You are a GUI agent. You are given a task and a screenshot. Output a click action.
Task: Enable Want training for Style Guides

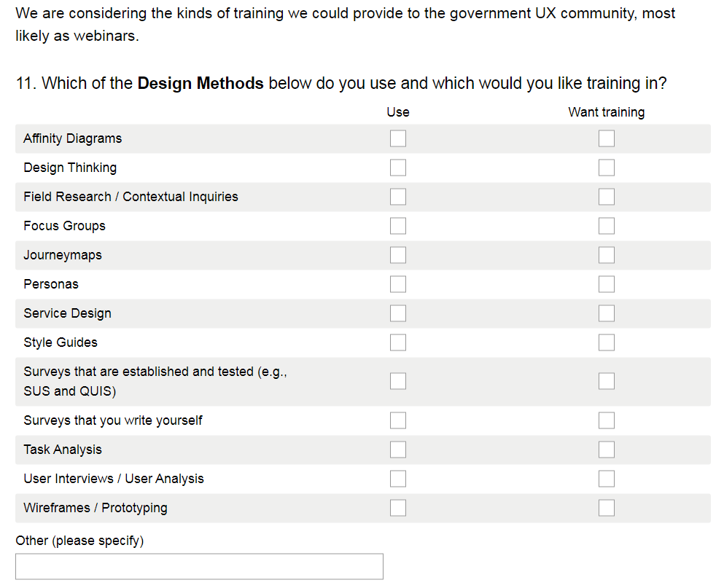[x=606, y=342]
